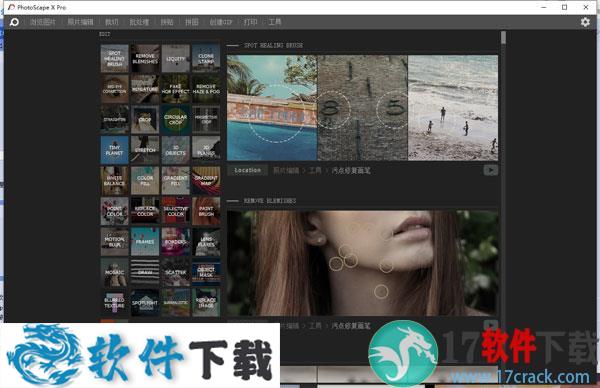Select the Crop tile

click(145, 119)
